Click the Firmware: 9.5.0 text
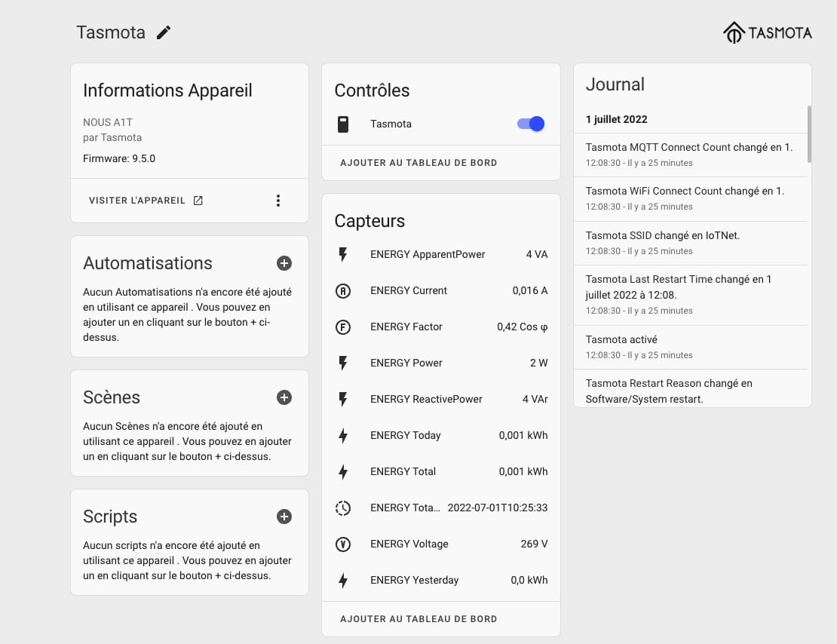Screen dimensions: 837x644 (x=119, y=158)
